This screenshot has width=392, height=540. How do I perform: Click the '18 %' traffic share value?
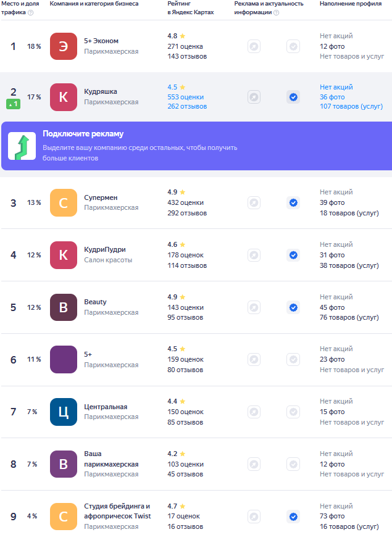pyautogui.click(x=34, y=46)
